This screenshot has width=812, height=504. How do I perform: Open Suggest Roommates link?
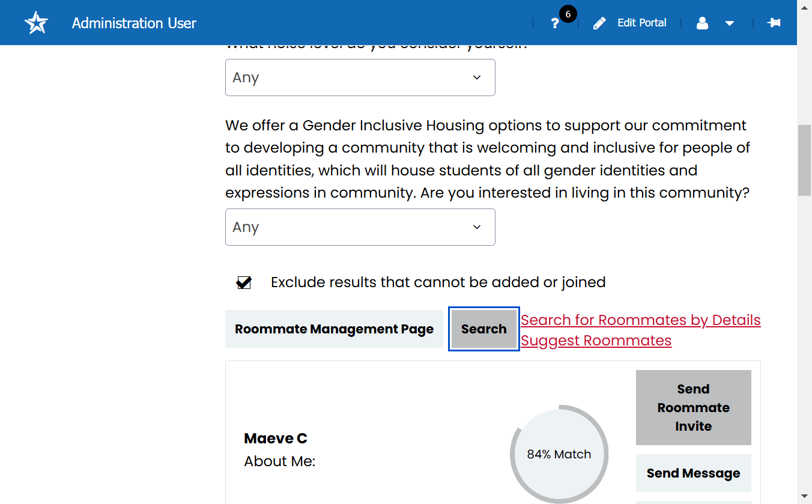596,341
